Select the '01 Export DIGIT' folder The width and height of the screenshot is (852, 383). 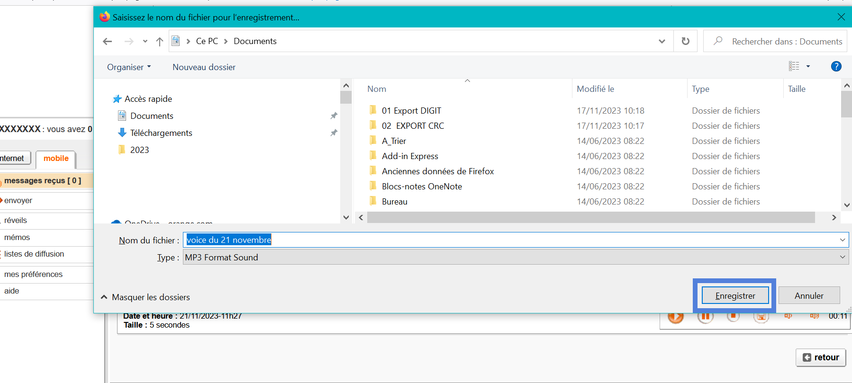click(x=411, y=110)
